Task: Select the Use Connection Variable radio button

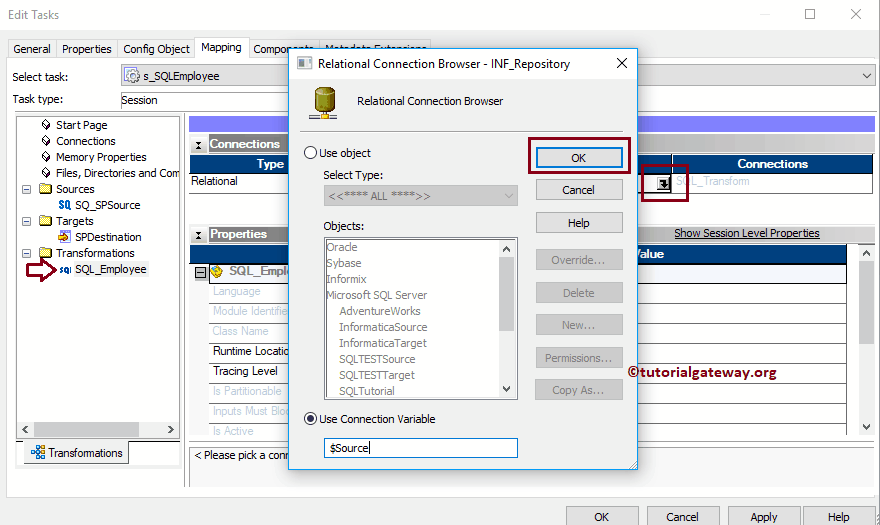Action: (310, 419)
